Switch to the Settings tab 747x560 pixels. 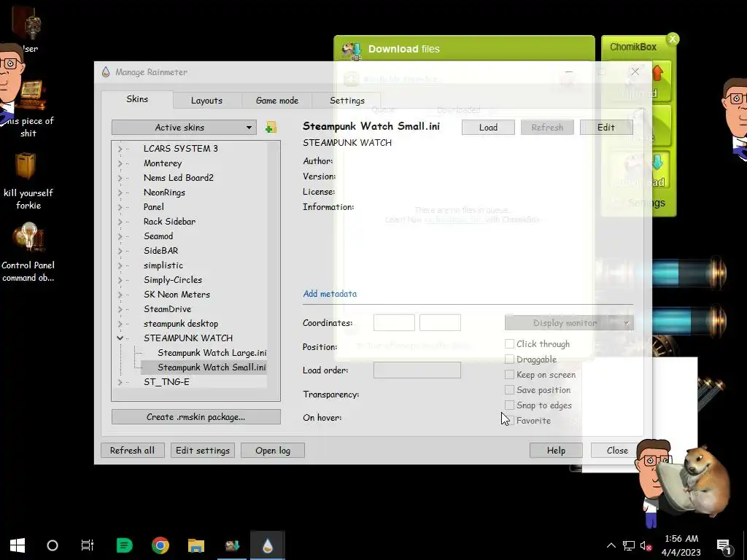point(347,101)
